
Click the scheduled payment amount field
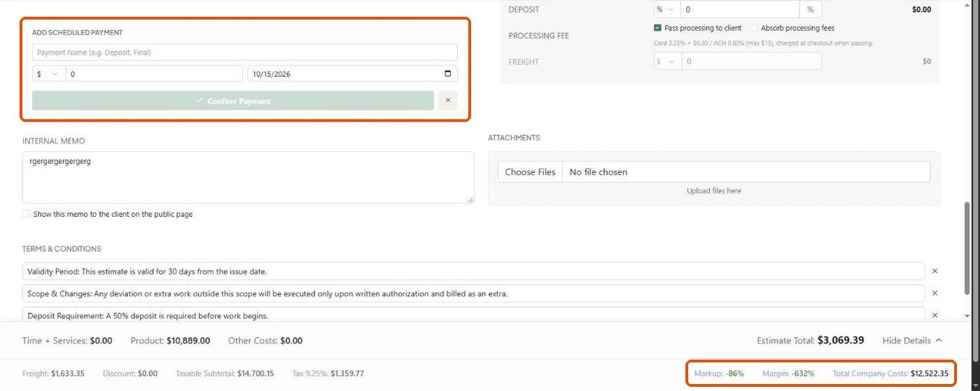154,73
